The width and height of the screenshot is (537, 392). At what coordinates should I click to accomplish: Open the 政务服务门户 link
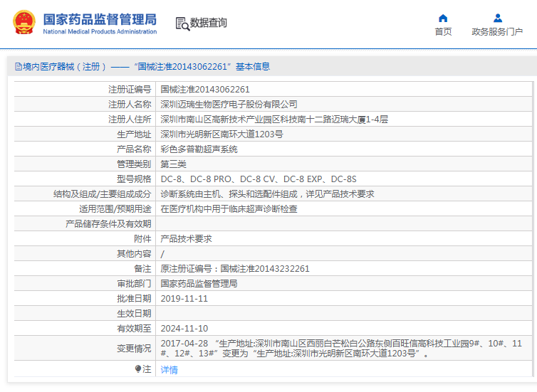click(x=497, y=32)
